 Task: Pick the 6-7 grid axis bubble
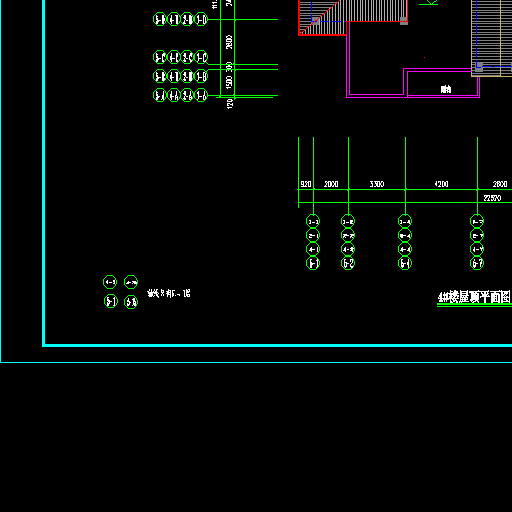tap(477, 263)
